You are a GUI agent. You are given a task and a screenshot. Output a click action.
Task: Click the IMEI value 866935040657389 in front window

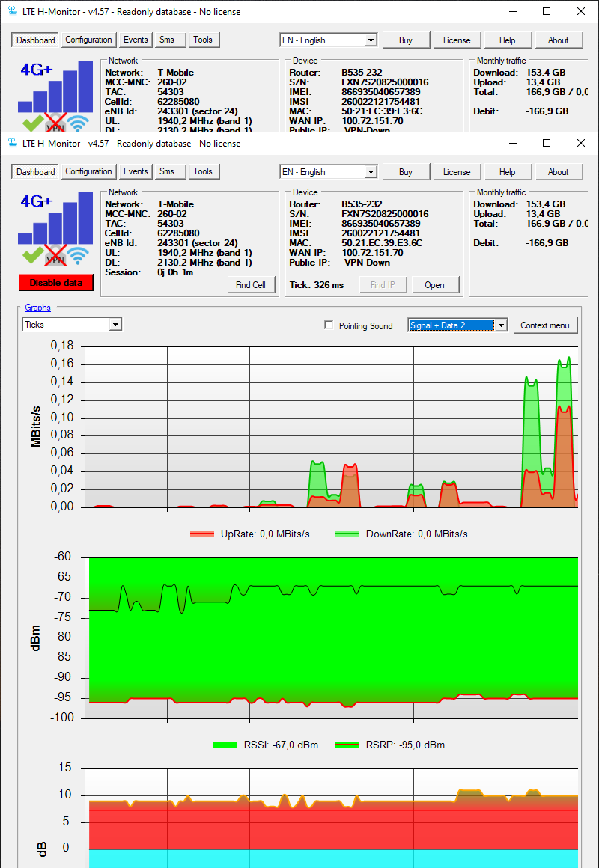point(380,223)
